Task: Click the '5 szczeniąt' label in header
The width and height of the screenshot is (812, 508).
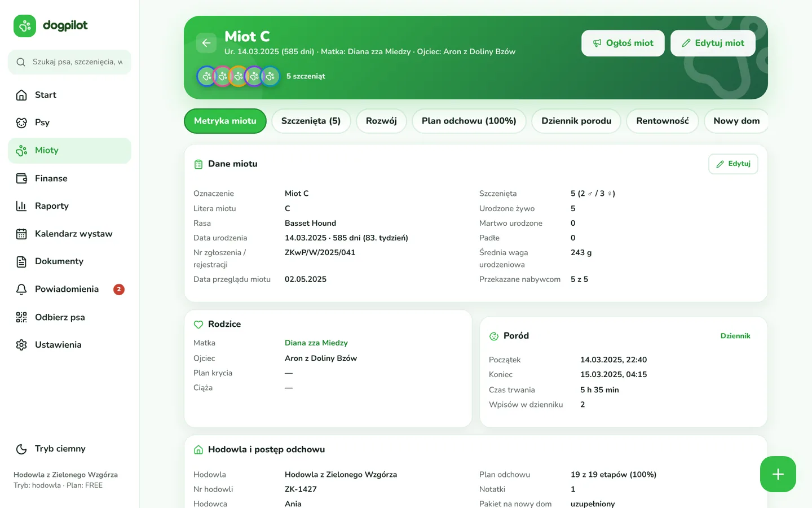Action: (x=306, y=76)
